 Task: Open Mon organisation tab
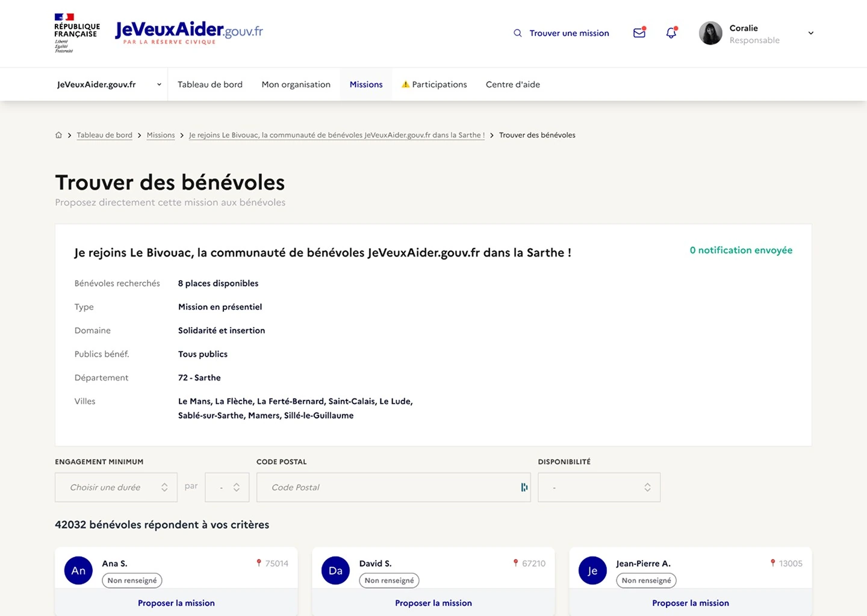click(296, 84)
